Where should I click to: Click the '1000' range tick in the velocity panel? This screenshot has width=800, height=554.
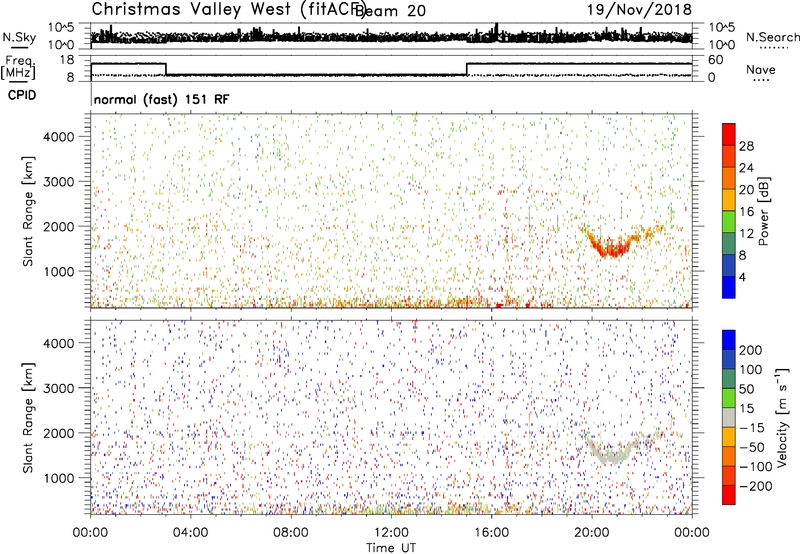pos(59,478)
